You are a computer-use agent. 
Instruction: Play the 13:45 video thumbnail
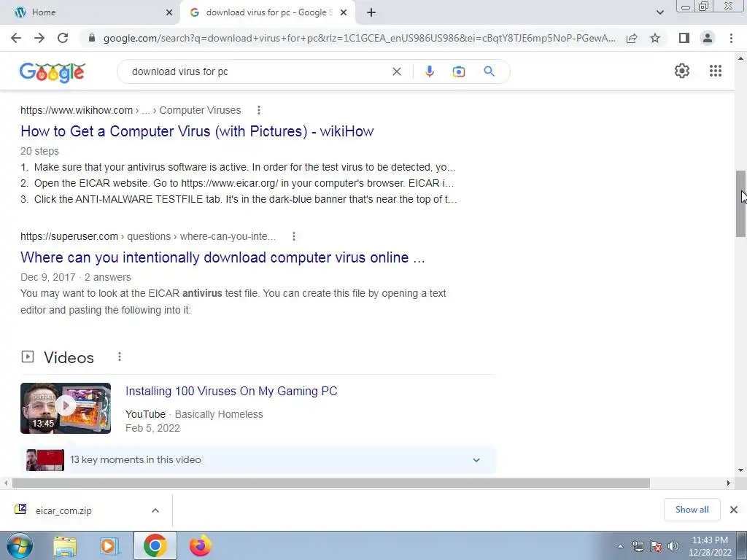coord(66,408)
